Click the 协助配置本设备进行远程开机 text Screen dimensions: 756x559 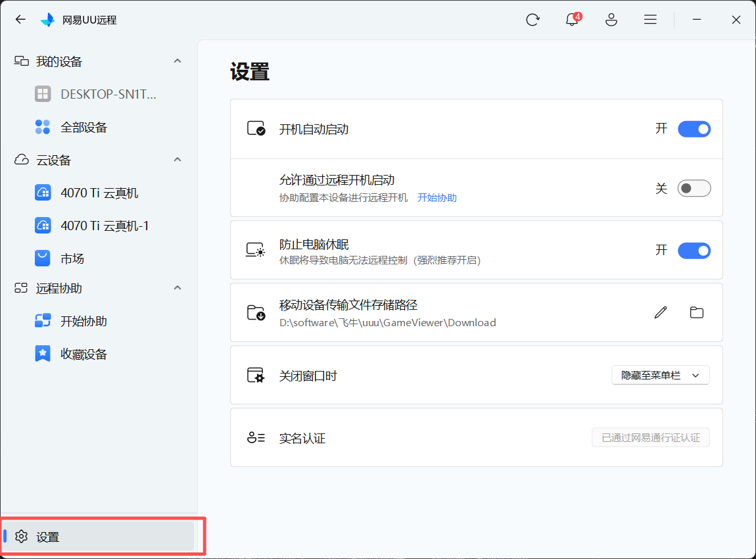click(x=343, y=198)
